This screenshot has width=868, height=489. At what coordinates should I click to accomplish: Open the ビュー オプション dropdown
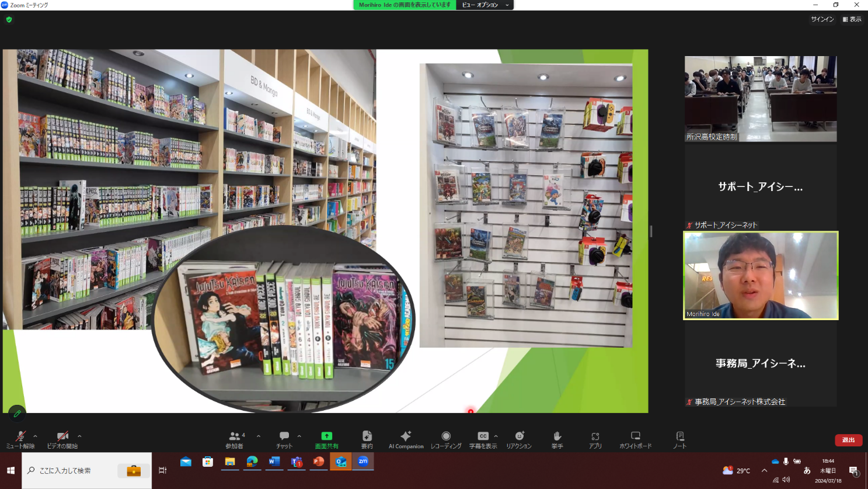[x=484, y=5]
